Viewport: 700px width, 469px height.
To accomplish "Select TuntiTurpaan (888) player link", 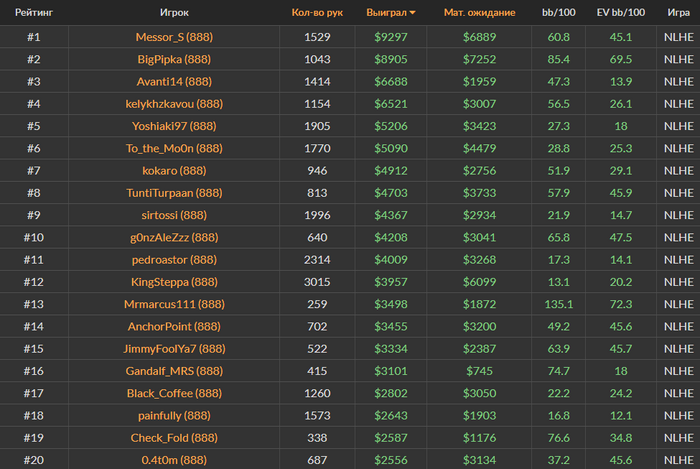I will click(174, 193).
